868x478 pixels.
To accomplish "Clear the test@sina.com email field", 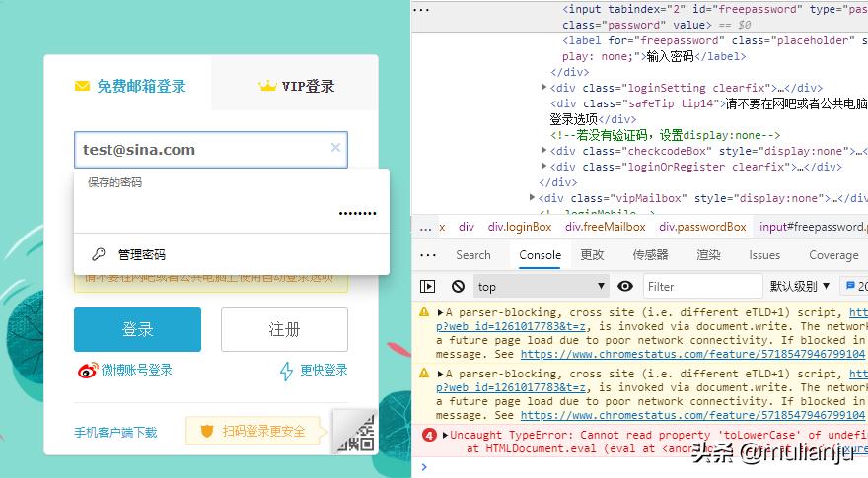I will point(335,147).
